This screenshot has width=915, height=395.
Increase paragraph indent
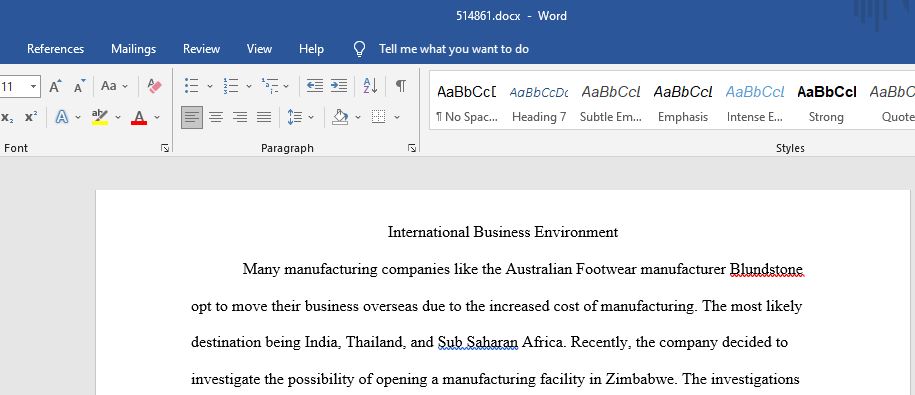pyautogui.click(x=339, y=86)
